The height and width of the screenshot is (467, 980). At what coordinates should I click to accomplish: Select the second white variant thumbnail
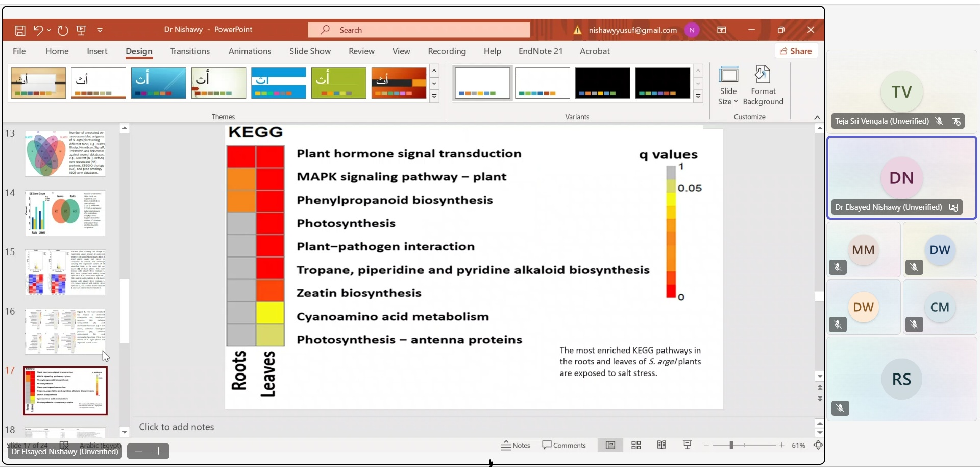[543, 83]
